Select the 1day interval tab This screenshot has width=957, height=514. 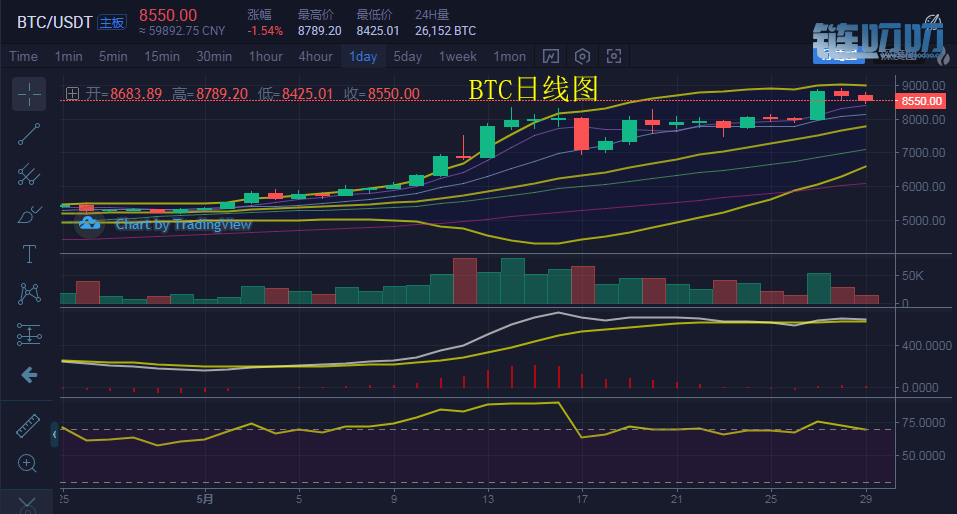pos(363,56)
